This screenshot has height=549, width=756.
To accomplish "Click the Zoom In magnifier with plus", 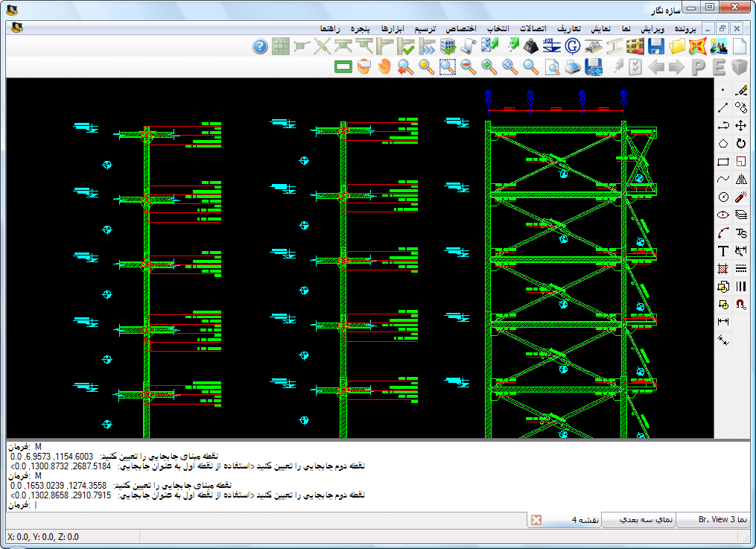I will pos(489,68).
